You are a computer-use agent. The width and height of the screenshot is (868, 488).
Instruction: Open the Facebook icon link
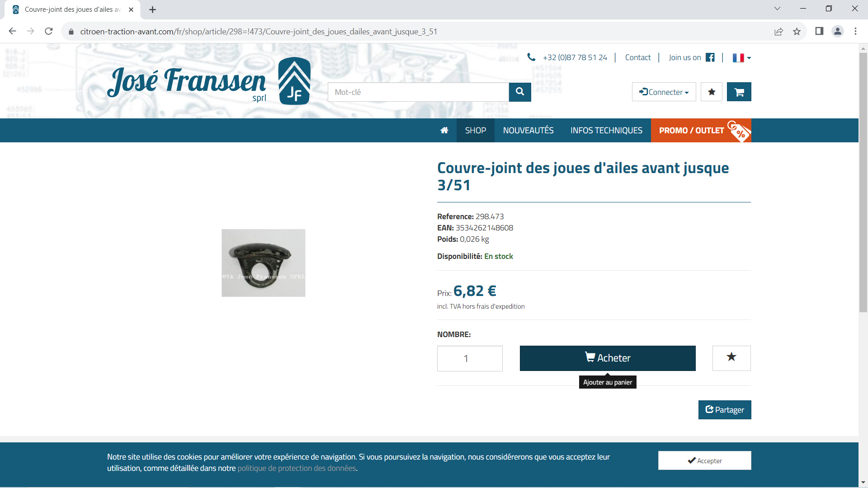point(710,57)
